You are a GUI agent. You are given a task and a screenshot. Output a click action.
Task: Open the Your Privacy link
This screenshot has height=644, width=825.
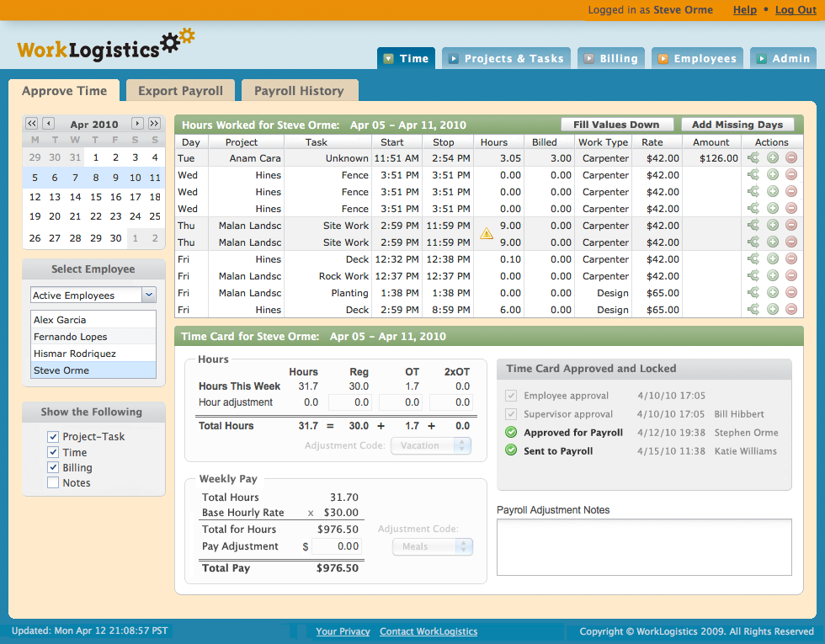coord(343,631)
